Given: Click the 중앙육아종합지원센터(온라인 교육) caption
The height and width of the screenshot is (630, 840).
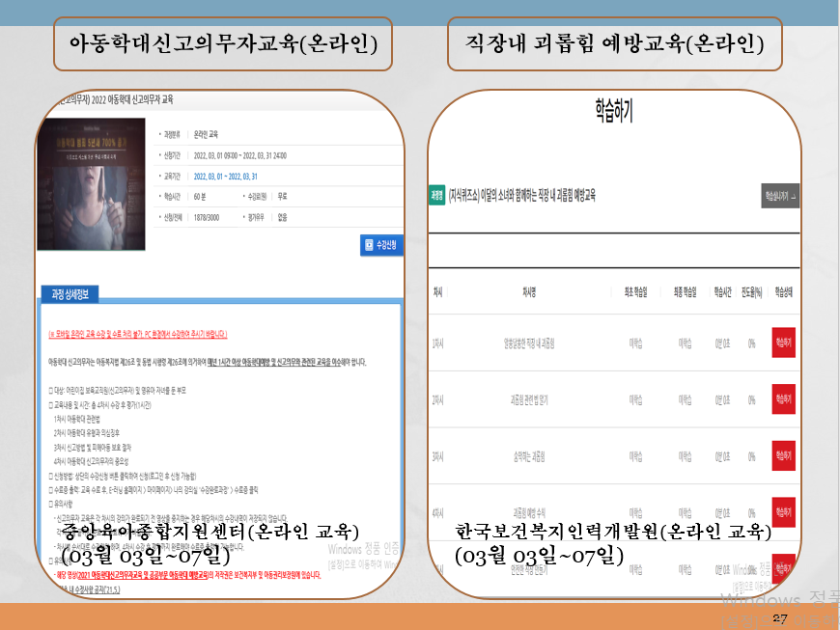Looking at the screenshot, I should 210,531.
